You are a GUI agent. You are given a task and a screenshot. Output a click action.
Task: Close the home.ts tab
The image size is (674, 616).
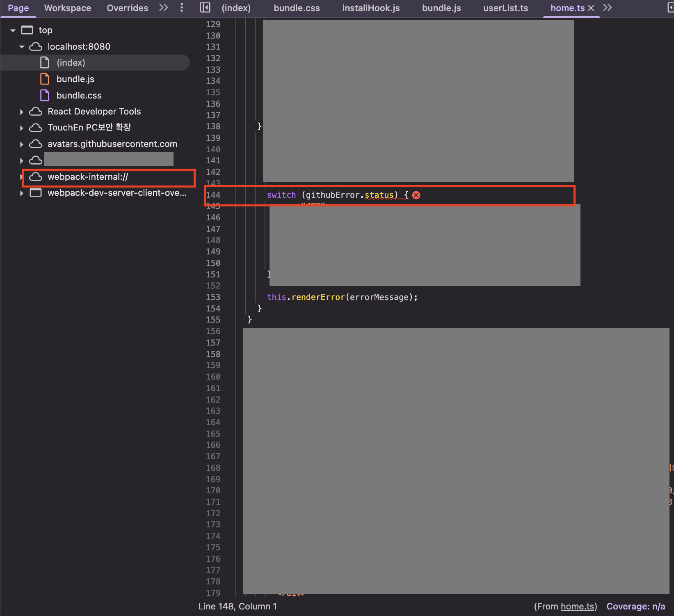click(591, 8)
